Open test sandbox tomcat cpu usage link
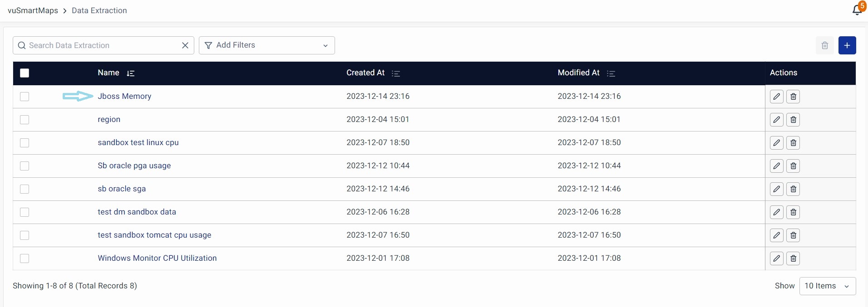 coord(154,235)
